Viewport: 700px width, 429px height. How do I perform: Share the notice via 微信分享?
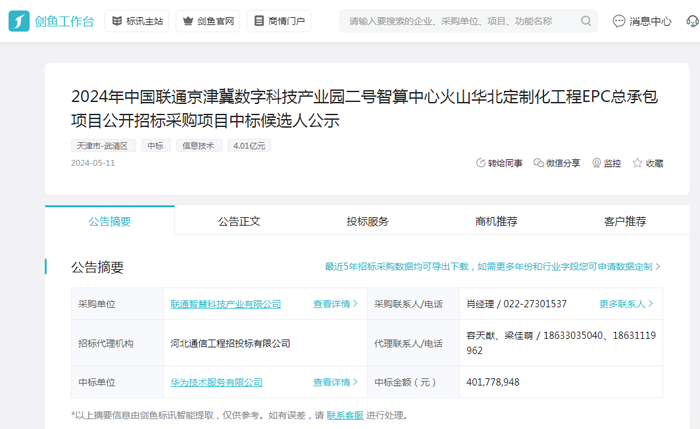click(557, 163)
